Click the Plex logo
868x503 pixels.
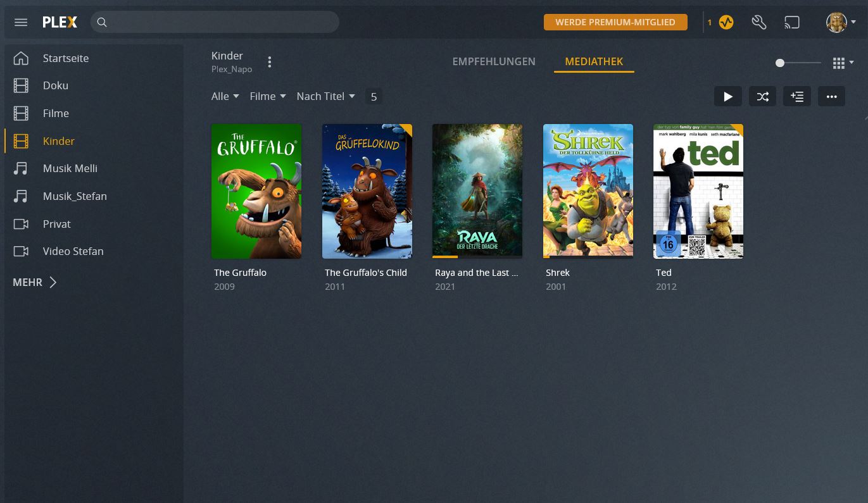tap(60, 22)
